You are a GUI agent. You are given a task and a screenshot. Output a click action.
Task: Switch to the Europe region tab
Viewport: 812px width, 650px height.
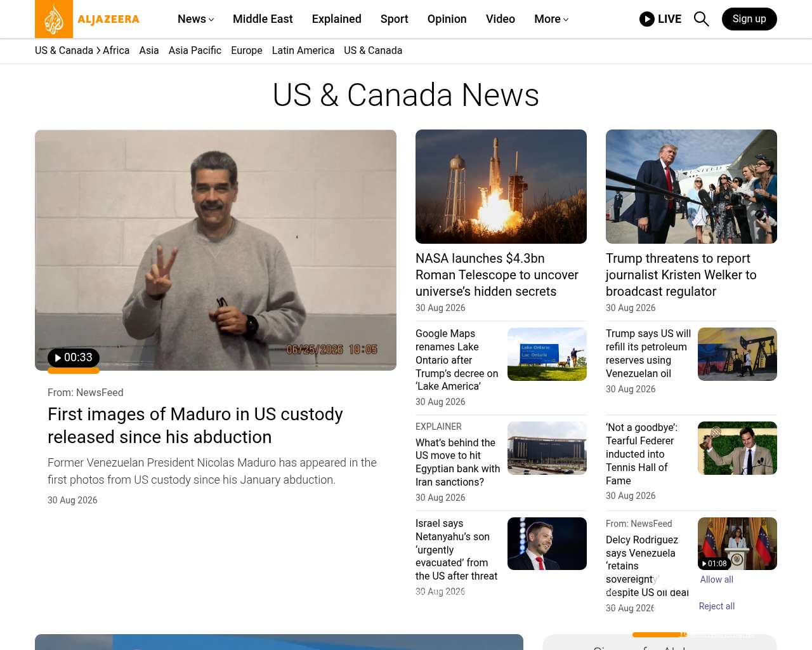pos(247,51)
